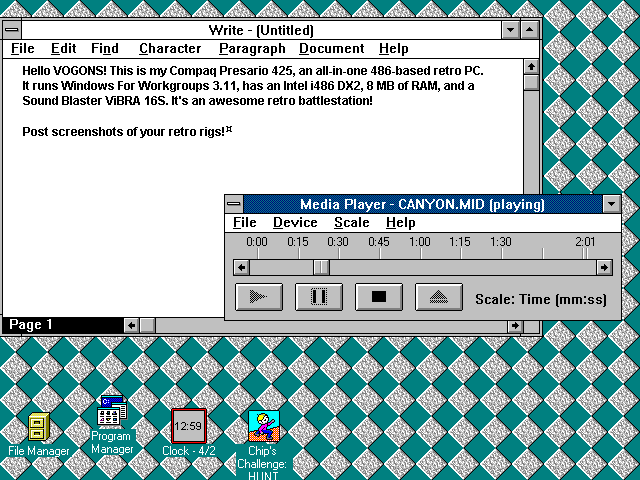Pause CANYON.MID playback in Media Player
The height and width of the screenshot is (480, 640).
click(x=319, y=297)
